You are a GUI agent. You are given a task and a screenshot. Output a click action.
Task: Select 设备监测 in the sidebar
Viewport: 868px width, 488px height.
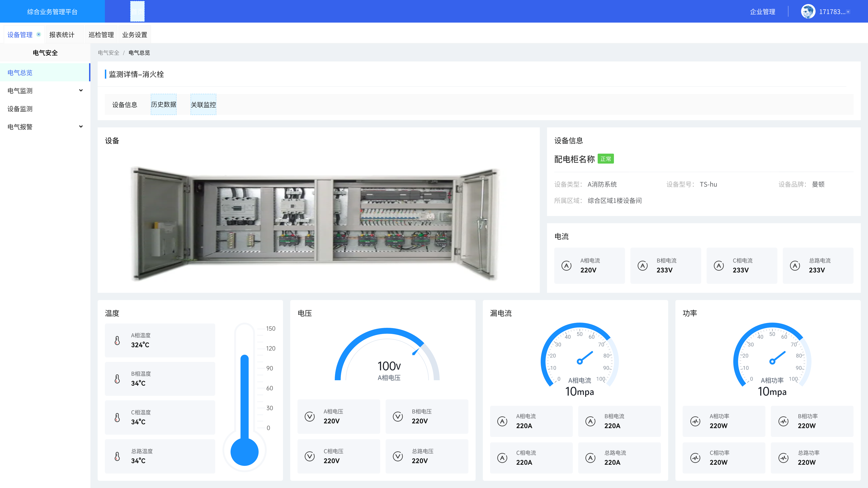pyautogui.click(x=20, y=109)
